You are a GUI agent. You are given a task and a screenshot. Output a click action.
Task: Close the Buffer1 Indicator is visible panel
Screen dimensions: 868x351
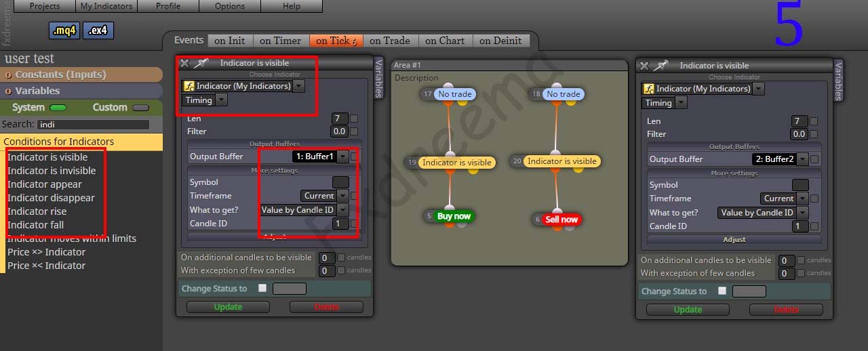(x=184, y=63)
